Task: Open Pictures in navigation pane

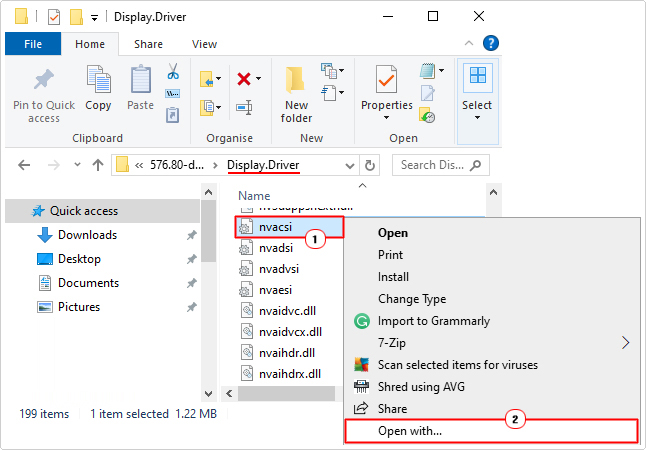Action: pos(102,307)
